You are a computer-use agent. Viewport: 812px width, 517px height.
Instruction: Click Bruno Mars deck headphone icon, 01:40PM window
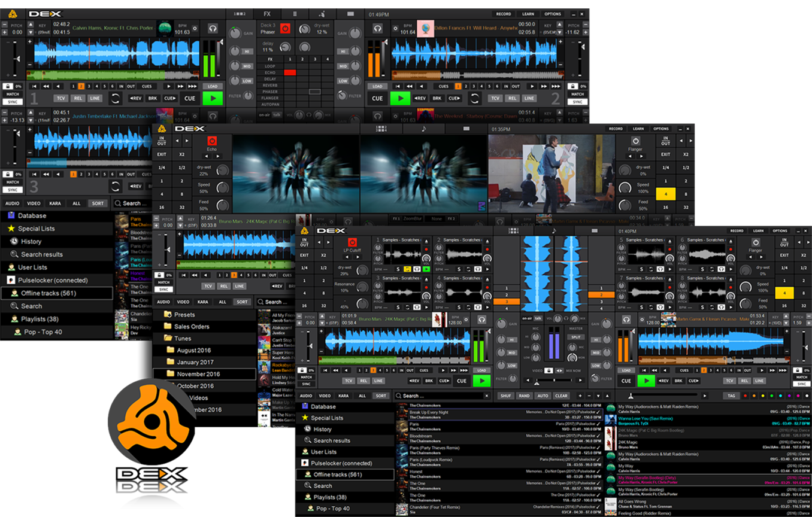pyautogui.click(x=481, y=320)
